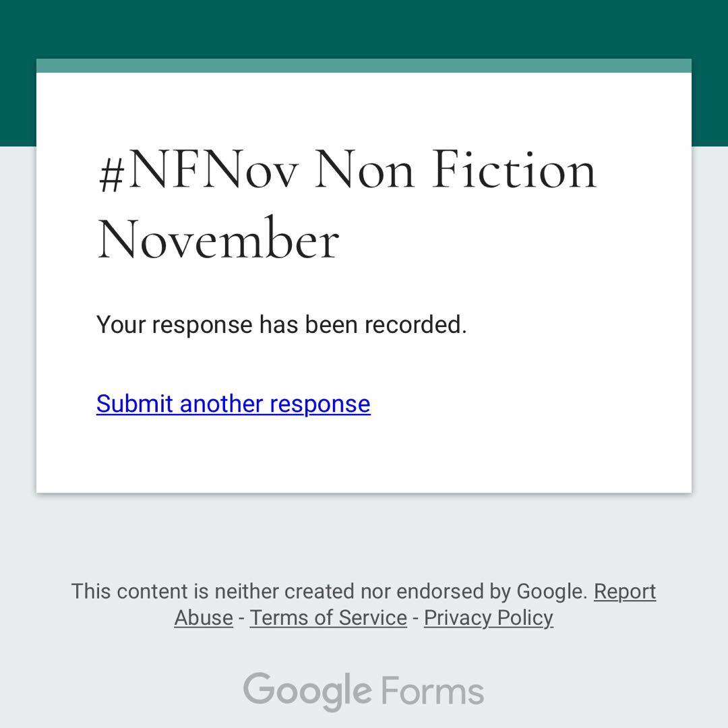Click the light teal card accent bar
The image size is (728, 728).
tap(364, 65)
